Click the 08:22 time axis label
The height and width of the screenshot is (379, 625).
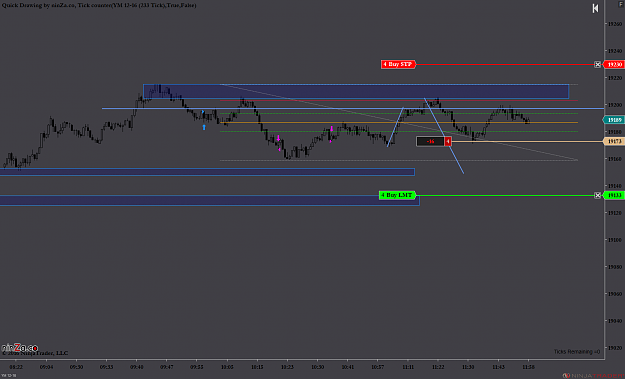[x=16, y=367]
